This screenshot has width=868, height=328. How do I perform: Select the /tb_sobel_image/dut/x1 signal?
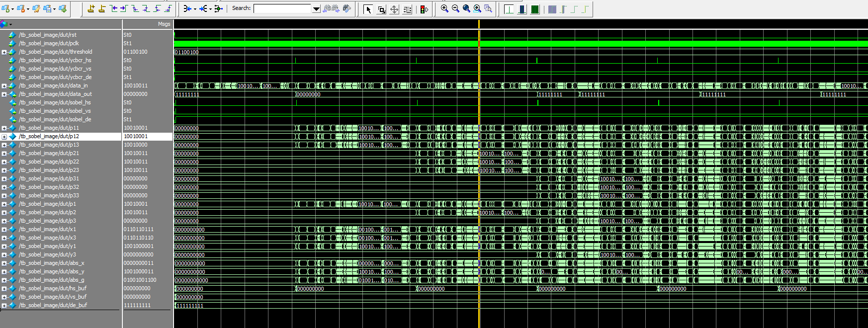[x=47, y=229]
